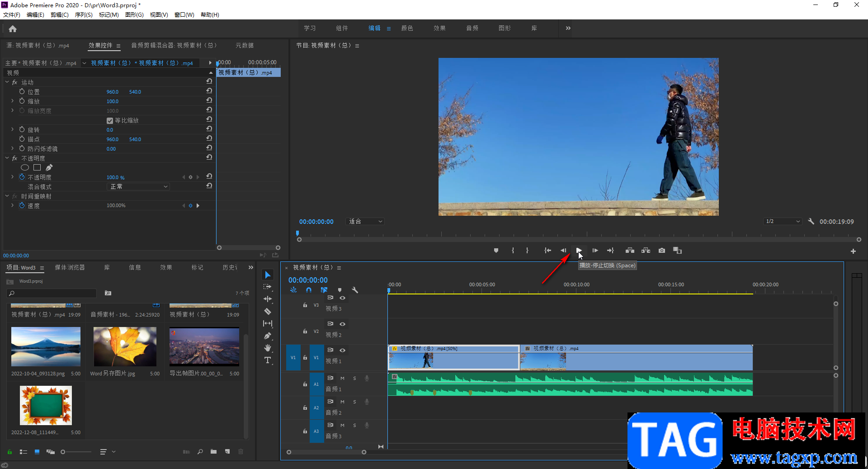Select the Type tool
The image size is (868, 469).
click(x=268, y=360)
